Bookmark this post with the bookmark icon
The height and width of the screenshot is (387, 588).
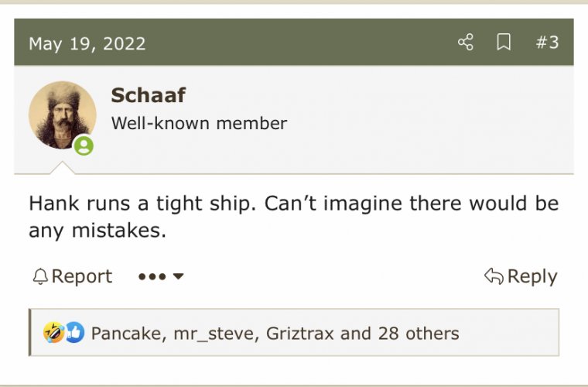pos(504,43)
